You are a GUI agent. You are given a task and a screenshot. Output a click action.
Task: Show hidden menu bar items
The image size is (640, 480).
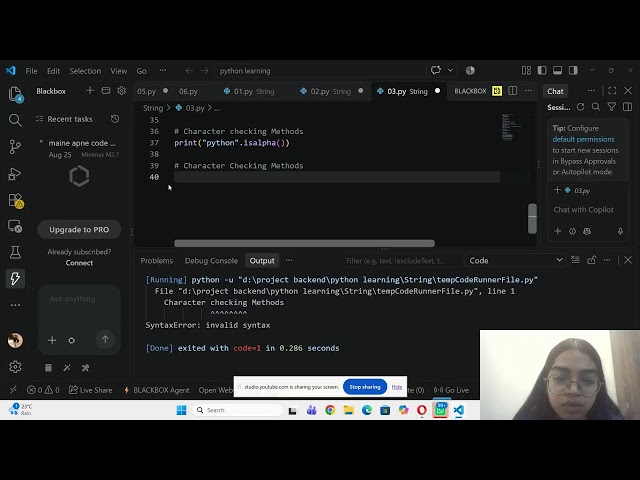(163, 70)
